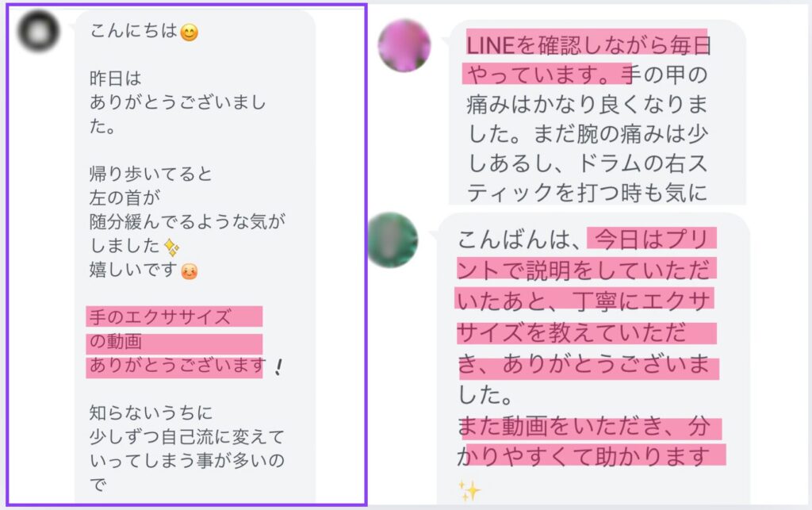The width and height of the screenshot is (812, 510).
Task: Click highlighted text 今日はプリ
Action: (652, 240)
